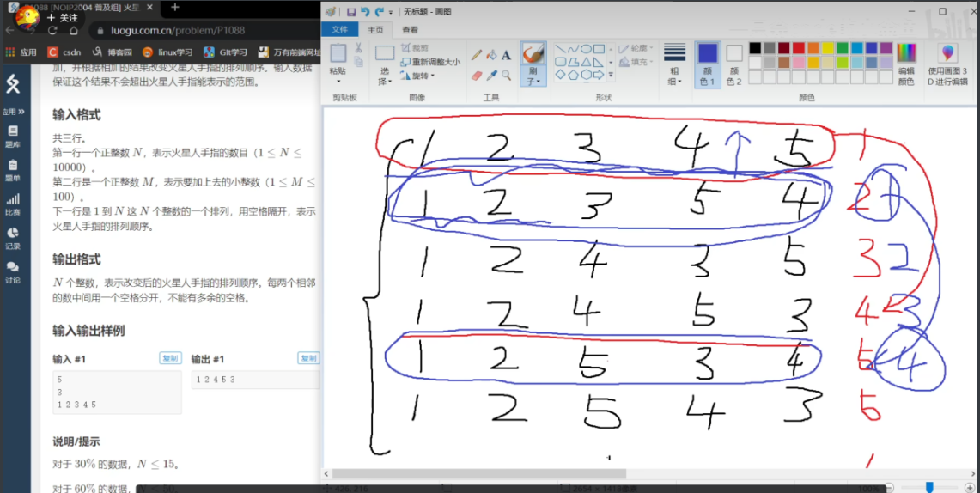Open the File (文件) tab in Paint
This screenshot has width=980, height=493.
(340, 29)
